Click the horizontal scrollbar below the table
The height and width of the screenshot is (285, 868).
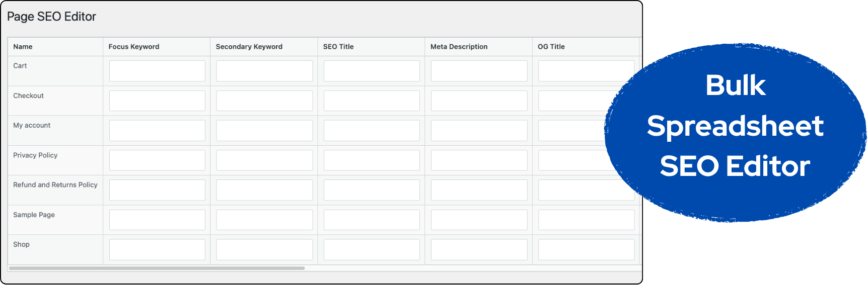(x=157, y=268)
